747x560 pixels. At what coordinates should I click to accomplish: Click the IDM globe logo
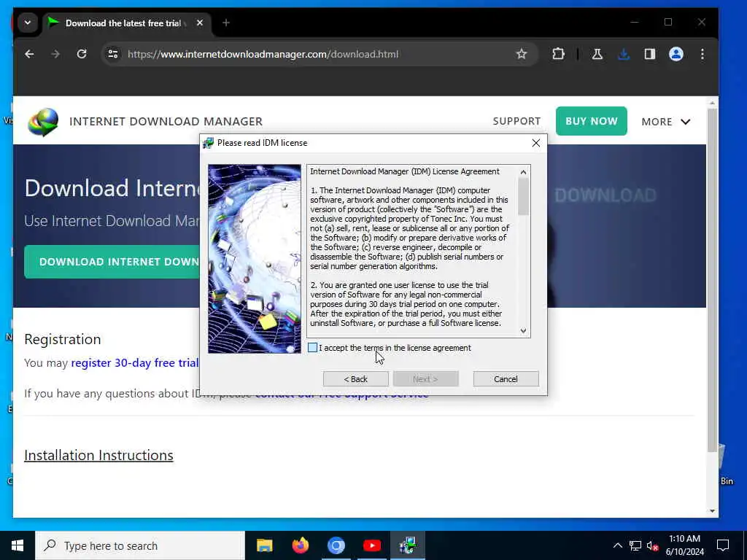pos(43,122)
